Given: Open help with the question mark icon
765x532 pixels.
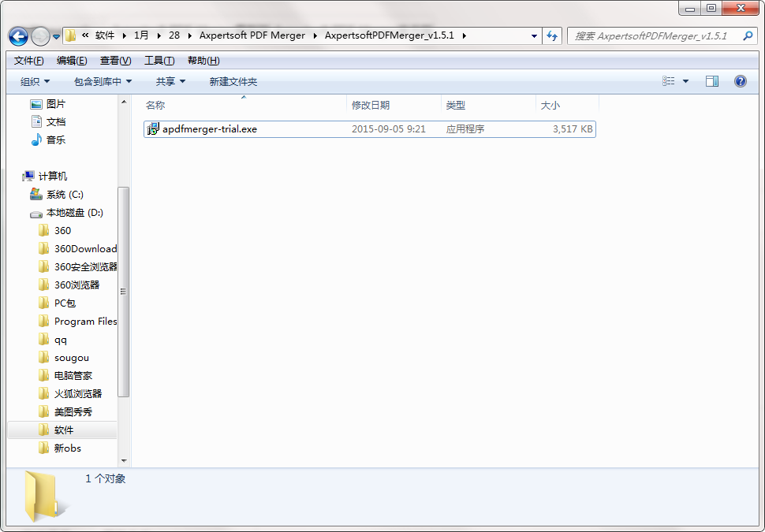Looking at the screenshot, I should [x=740, y=81].
